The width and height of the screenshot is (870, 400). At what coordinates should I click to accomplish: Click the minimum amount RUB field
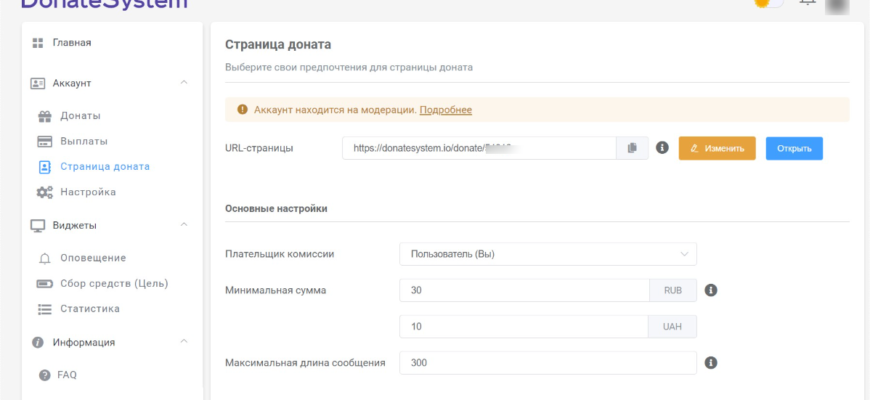[524, 290]
